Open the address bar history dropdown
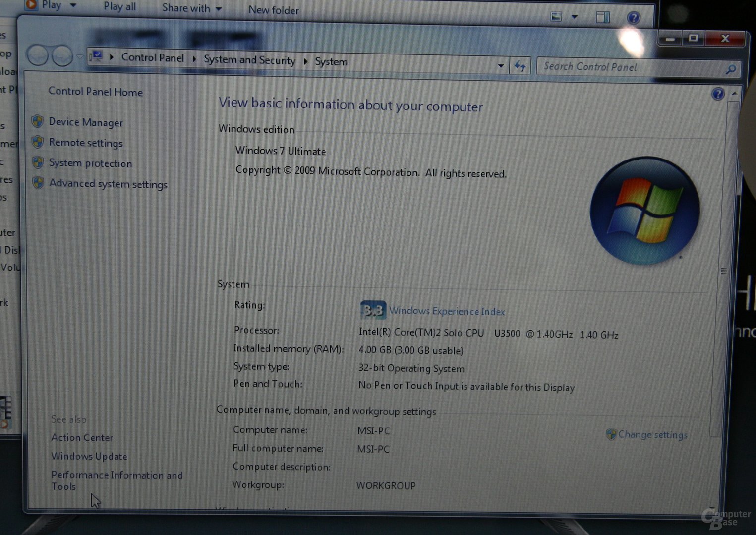This screenshot has width=756, height=535. 501,65
